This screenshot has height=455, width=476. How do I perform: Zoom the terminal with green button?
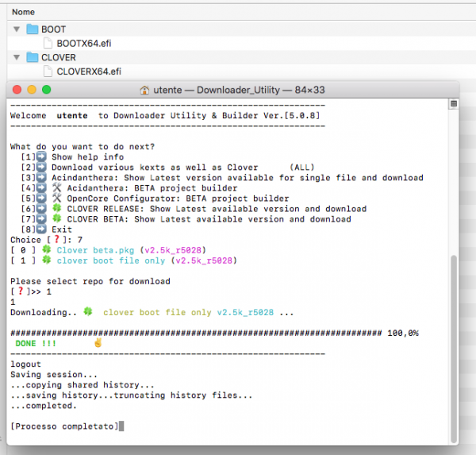click(x=47, y=90)
